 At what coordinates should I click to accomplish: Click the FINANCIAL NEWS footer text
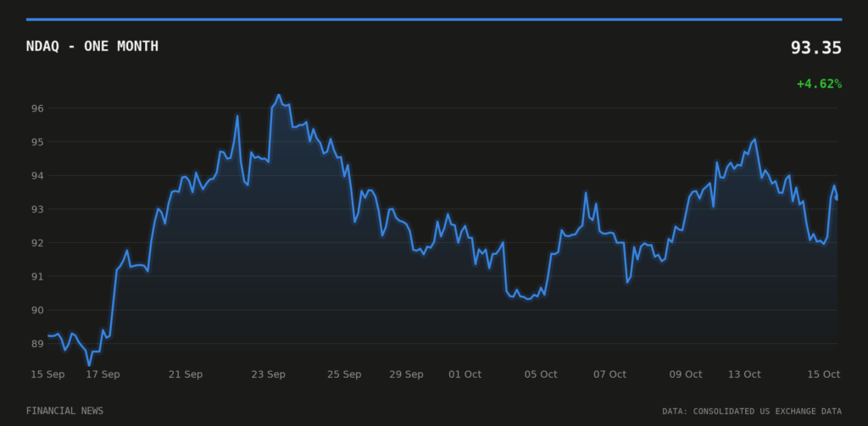[64, 411]
